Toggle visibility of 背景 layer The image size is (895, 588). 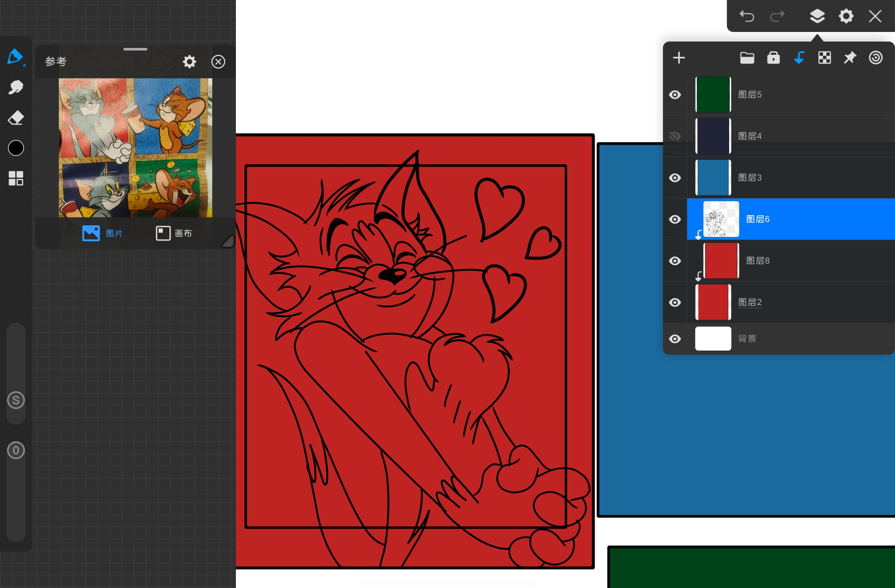pyautogui.click(x=675, y=339)
